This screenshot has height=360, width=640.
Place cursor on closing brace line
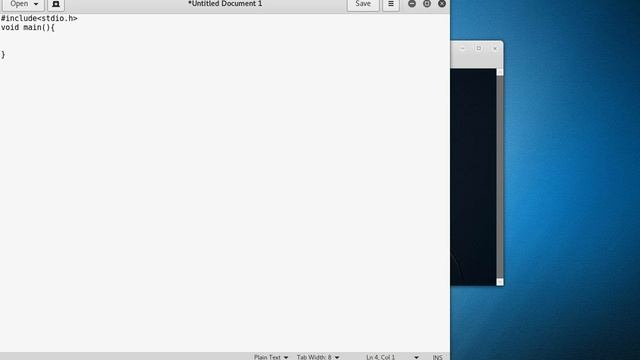click(x=3, y=54)
